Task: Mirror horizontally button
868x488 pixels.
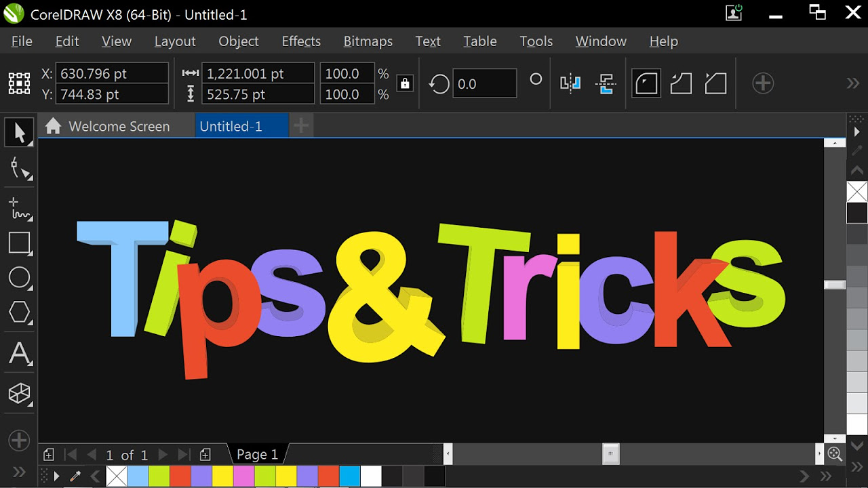Action: [x=570, y=83]
